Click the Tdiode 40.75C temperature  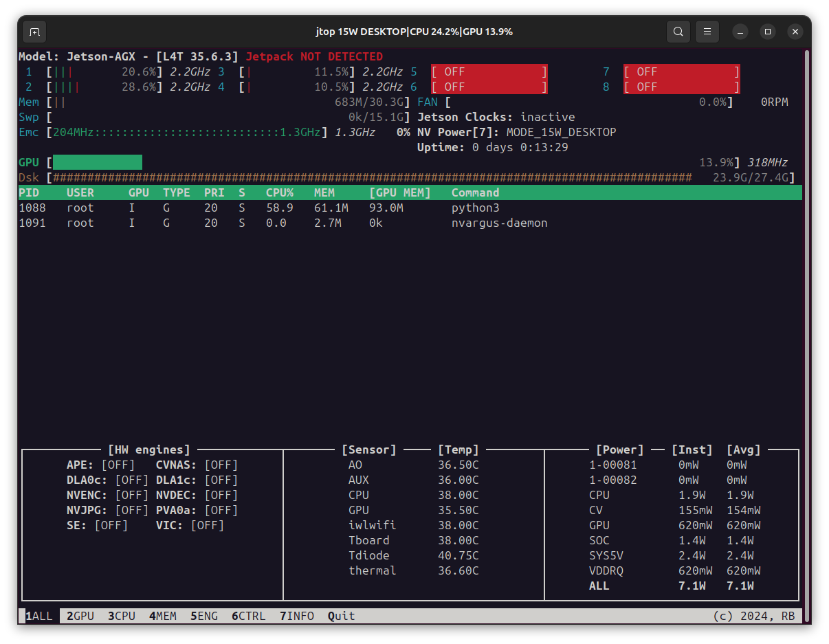458,555
